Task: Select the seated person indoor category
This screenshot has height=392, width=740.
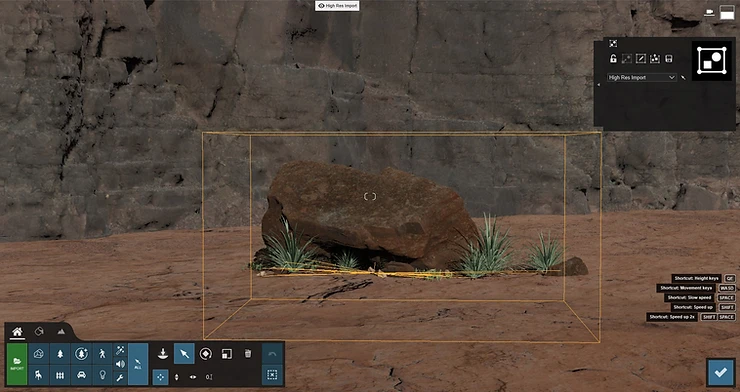Action: click(39, 375)
